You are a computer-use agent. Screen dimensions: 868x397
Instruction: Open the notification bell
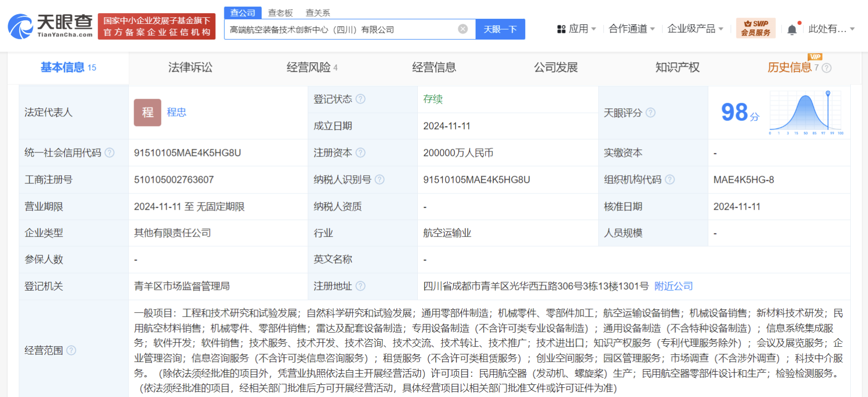click(x=792, y=29)
